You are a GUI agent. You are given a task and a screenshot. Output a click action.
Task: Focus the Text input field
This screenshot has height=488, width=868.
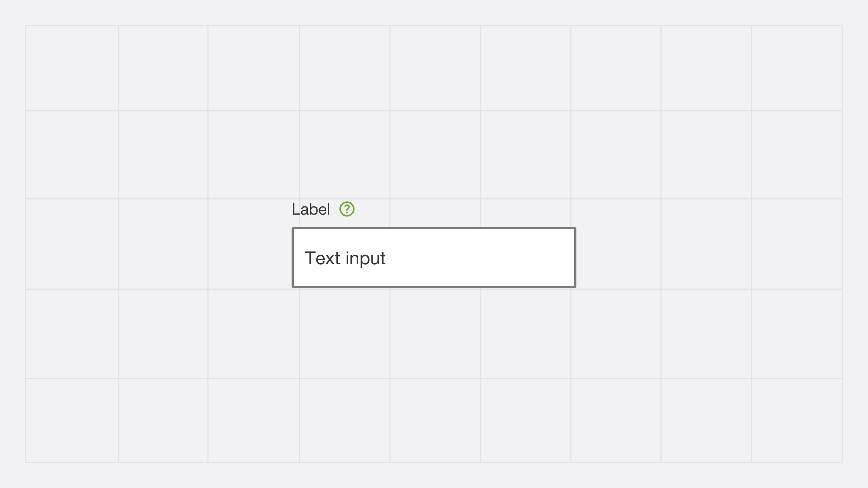click(x=434, y=258)
